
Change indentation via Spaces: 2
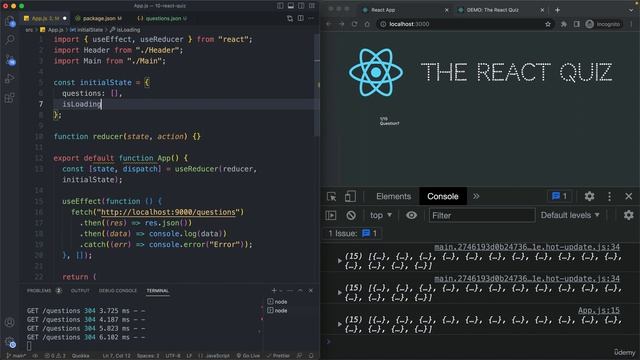(x=148, y=356)
